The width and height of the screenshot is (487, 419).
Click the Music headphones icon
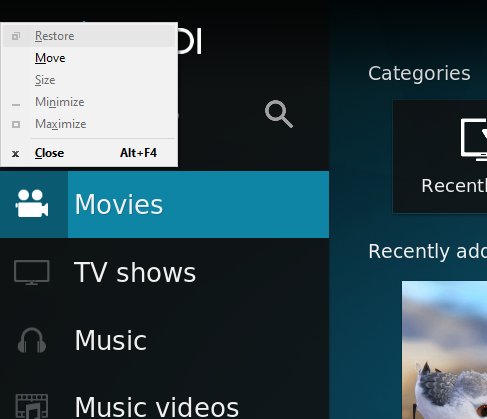point(32,340)
